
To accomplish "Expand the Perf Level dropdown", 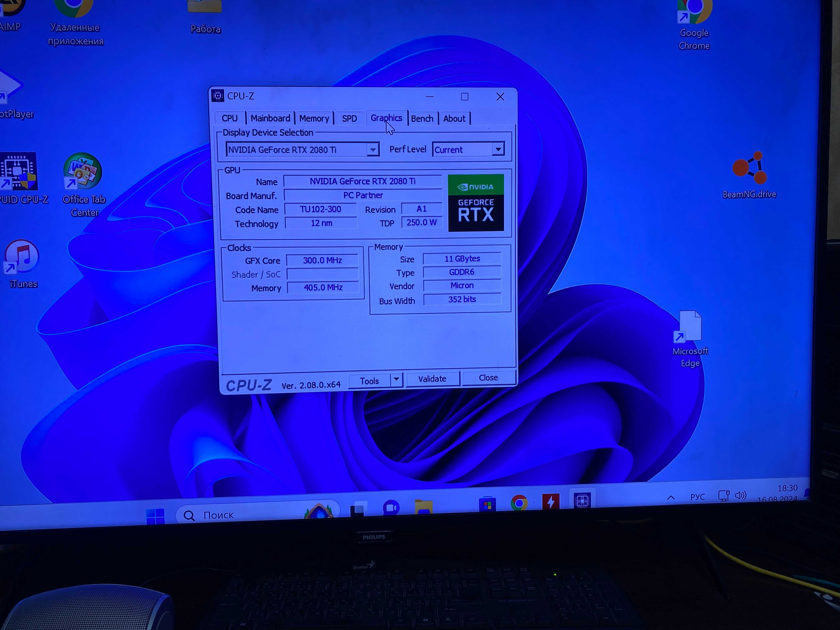I will pyautogui.click(x=498, y=149).
